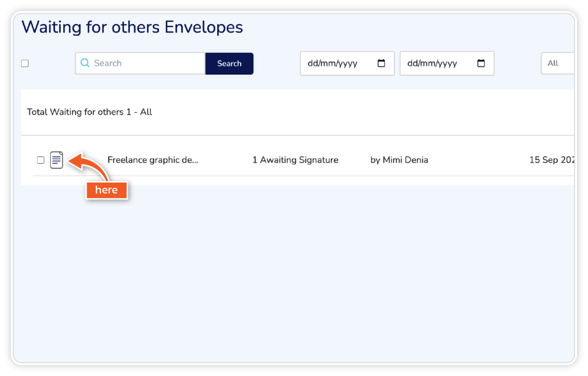Check the box for the Freelance graphic envelope row
The image size is (588, 376).
click(x=41, y=160)
